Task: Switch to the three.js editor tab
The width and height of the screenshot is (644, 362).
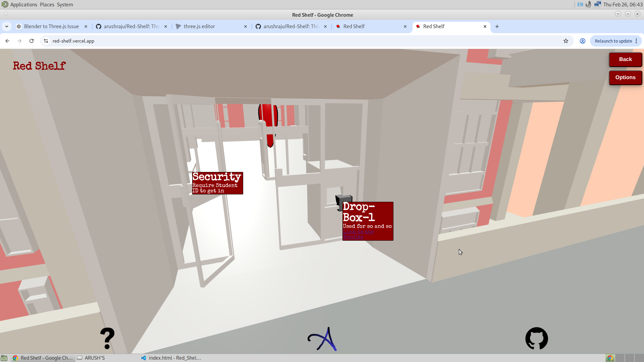Action: click(200, 26)
